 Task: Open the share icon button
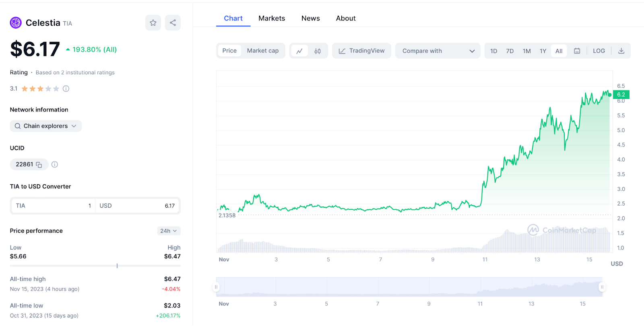click(x=173, y=23)
